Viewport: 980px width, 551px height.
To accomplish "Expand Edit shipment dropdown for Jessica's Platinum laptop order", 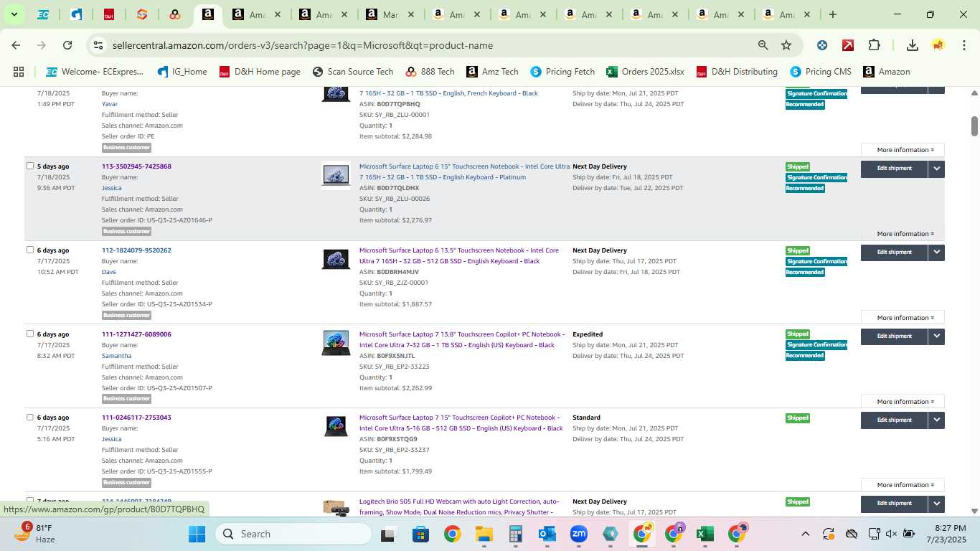I will [x=936, y=169].
